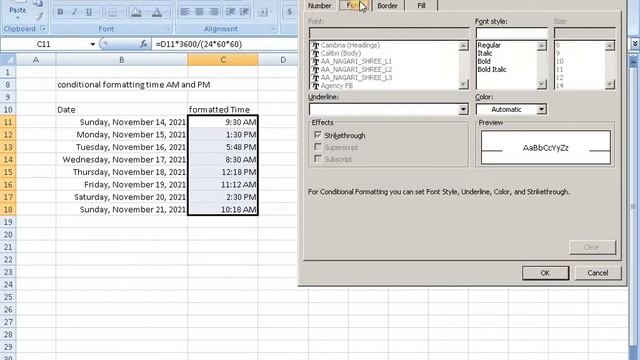Click cell with 9:30 AM

pos(223,122)
